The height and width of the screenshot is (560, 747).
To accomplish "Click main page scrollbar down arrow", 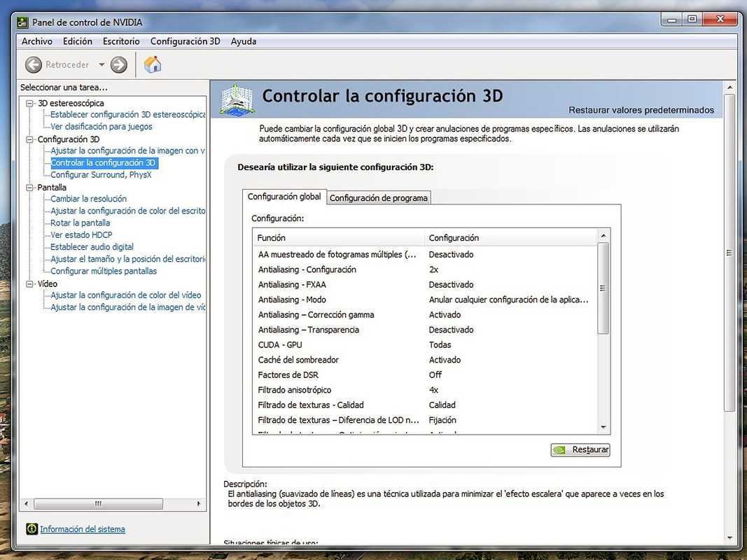I will [x=729, y=538].
